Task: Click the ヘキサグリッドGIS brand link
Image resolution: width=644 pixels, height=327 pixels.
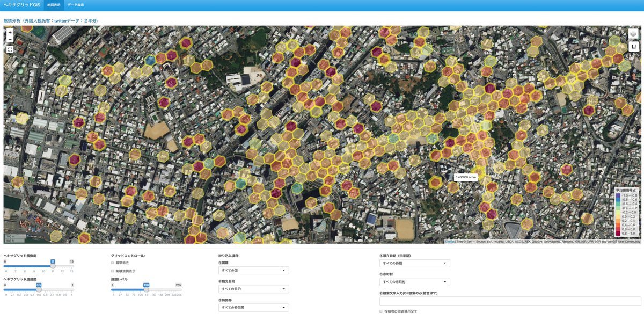Action: (x=22, y=5)
